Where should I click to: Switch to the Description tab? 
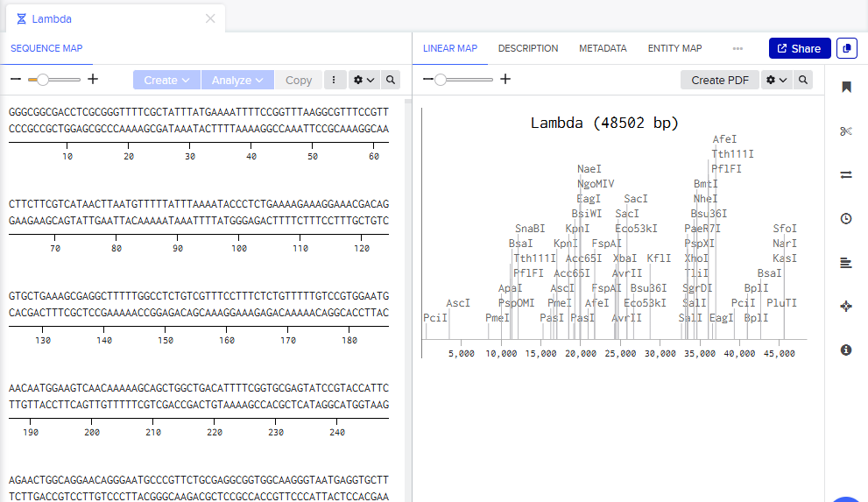click(x=528, y=49)
